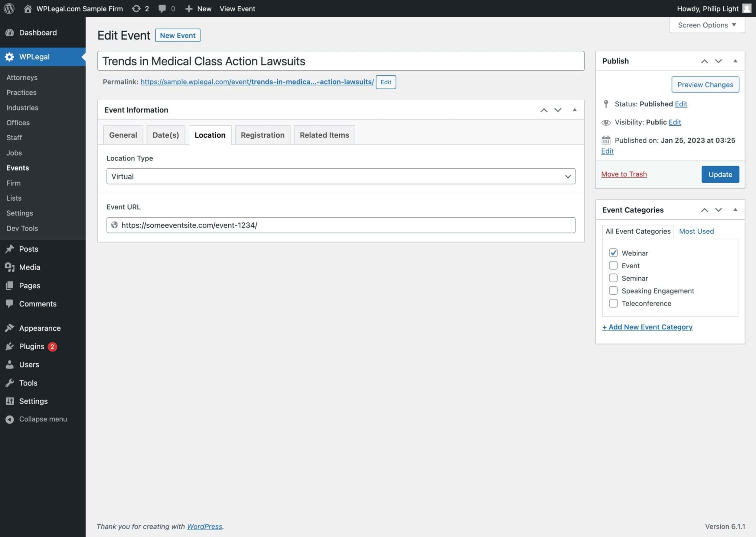Viewport: 756px width, 537px height.
Task: Click the user avatar next to Howdy, Philip Light
Action: point(746,8)
